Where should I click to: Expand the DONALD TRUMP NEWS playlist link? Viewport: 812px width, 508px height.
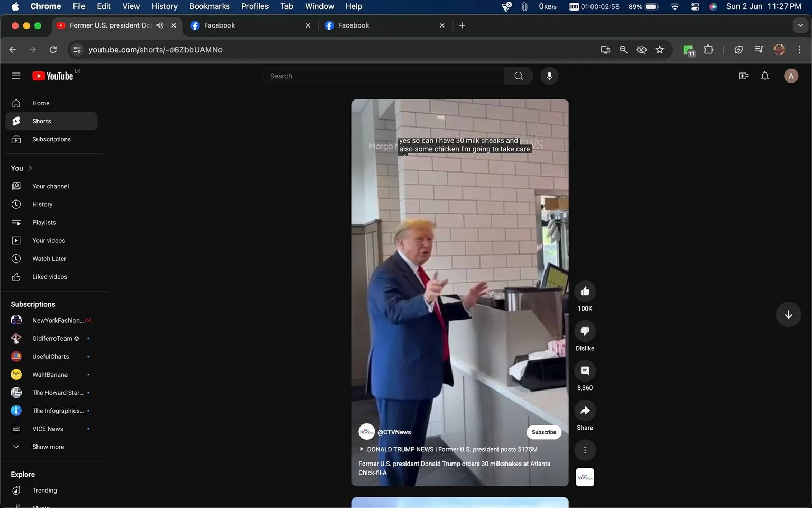click(x=448, y=449)
